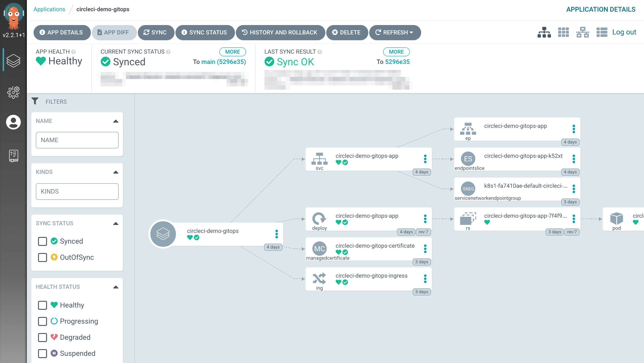Switch to tree view layout icon
The width and height of the screenshot is (644, 363).
tap(544, 32)
